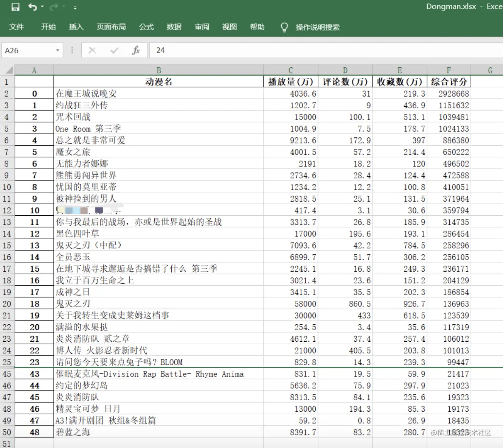Open the 页面布局 ribbon tab
This screenshot has width=503, height=448.
point(111,27)
